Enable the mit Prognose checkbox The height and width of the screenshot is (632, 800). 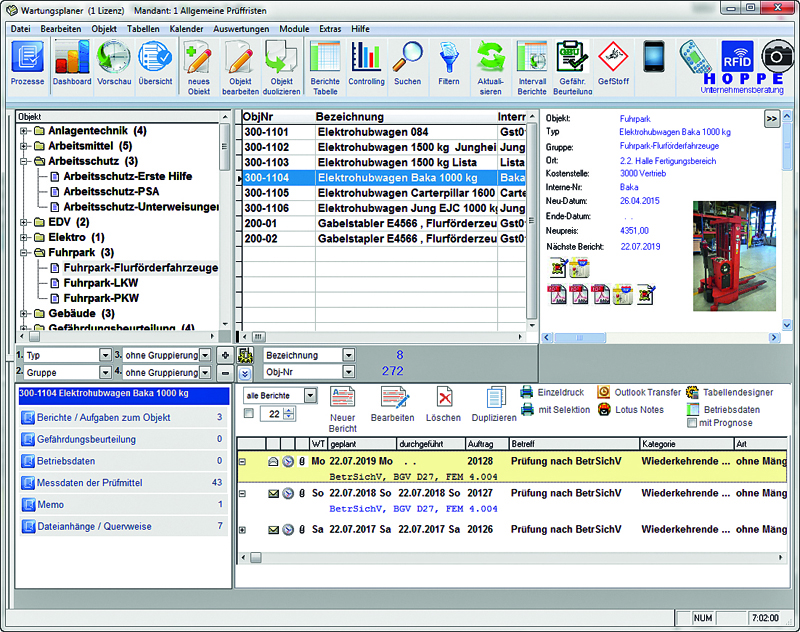pos(693,424)
